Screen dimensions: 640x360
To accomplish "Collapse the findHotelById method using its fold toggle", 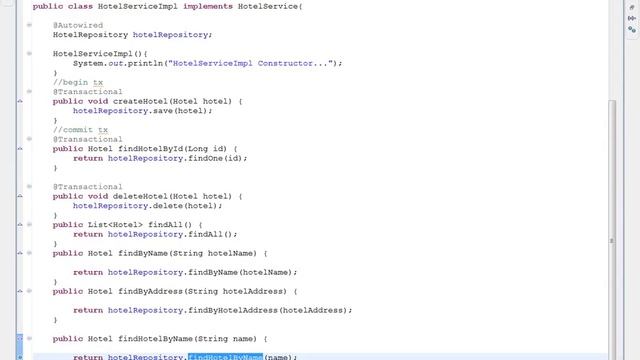I will tap(29, 139).
